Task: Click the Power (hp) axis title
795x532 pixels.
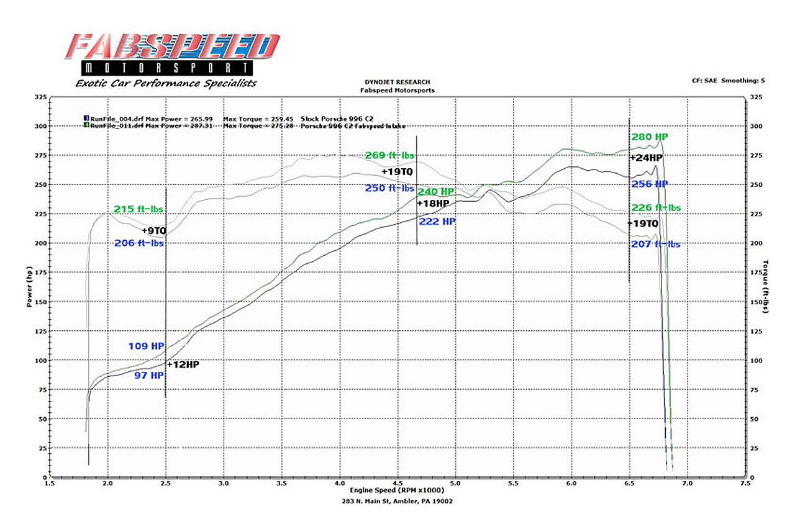Action: [x=29, y=287]
